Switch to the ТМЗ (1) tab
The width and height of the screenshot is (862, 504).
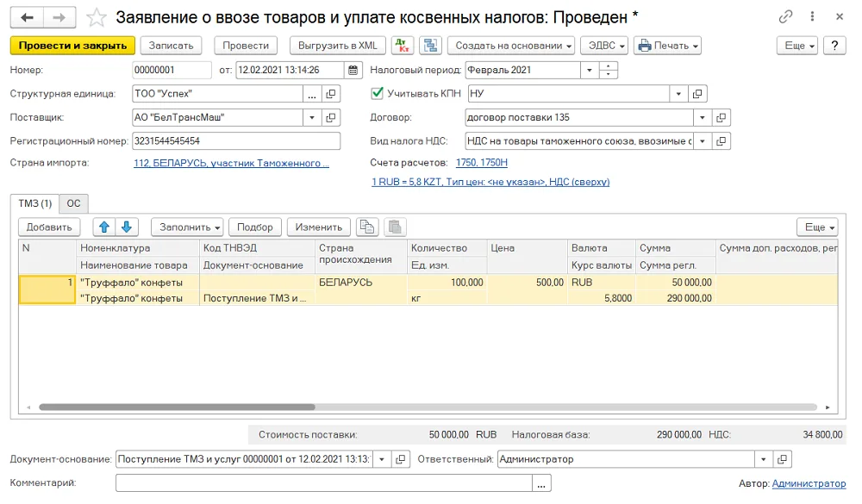point(35,203)
